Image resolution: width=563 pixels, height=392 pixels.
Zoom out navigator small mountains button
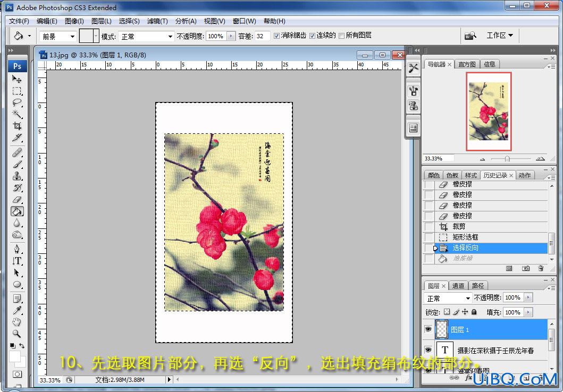[482, 159]
